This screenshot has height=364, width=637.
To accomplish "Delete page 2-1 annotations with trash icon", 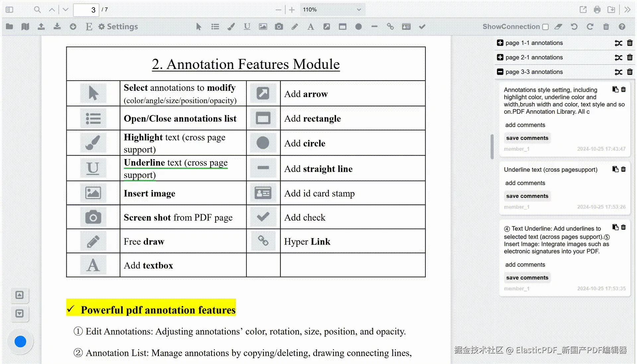I will [630, 57].
